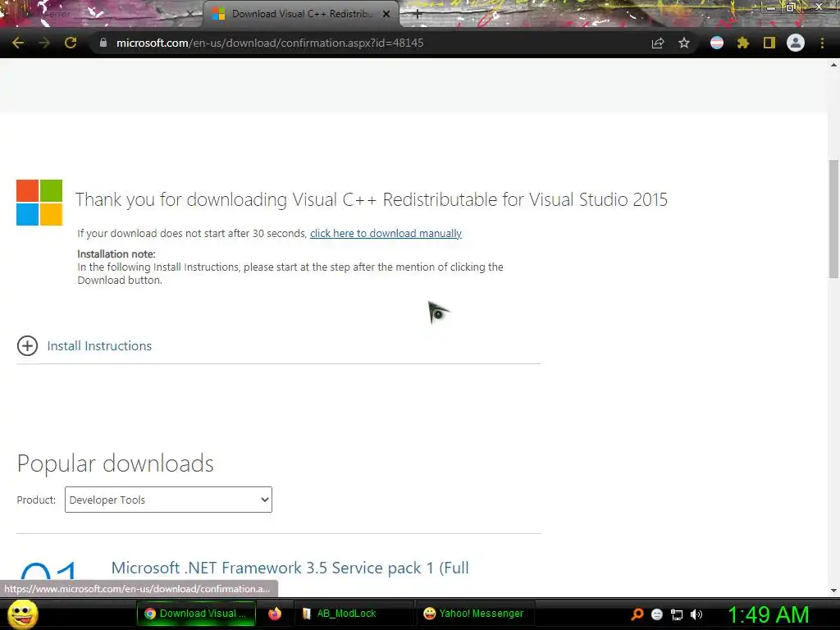
Task: Bookmark this page with the star icon
Action: pyautogui.click(x=684, y=43)
